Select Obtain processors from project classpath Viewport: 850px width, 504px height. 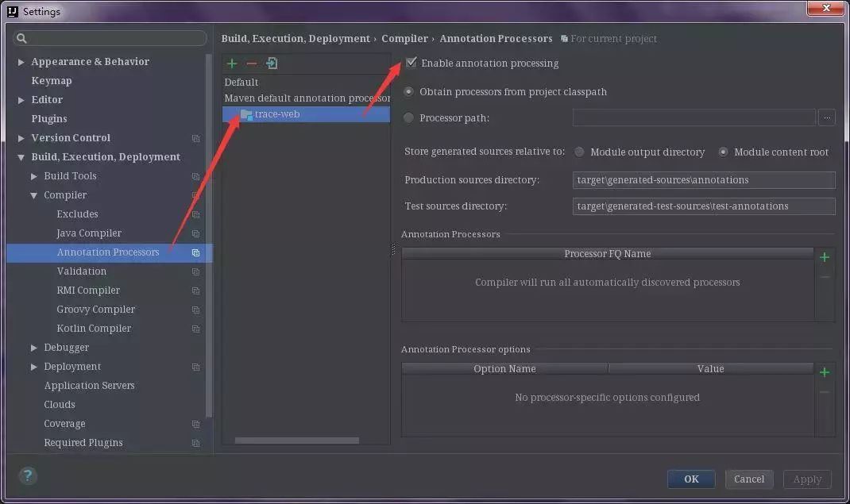tap(409, 92)
